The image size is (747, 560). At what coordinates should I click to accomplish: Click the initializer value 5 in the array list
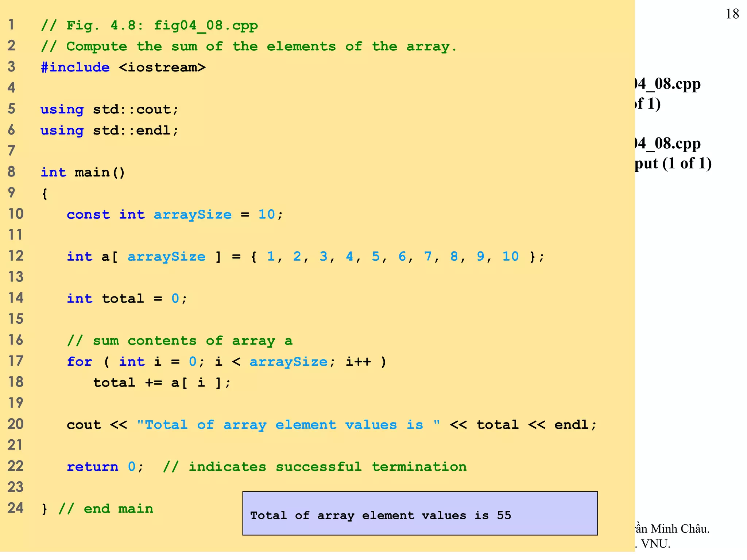pyautogui.click(x=376, y=256)
